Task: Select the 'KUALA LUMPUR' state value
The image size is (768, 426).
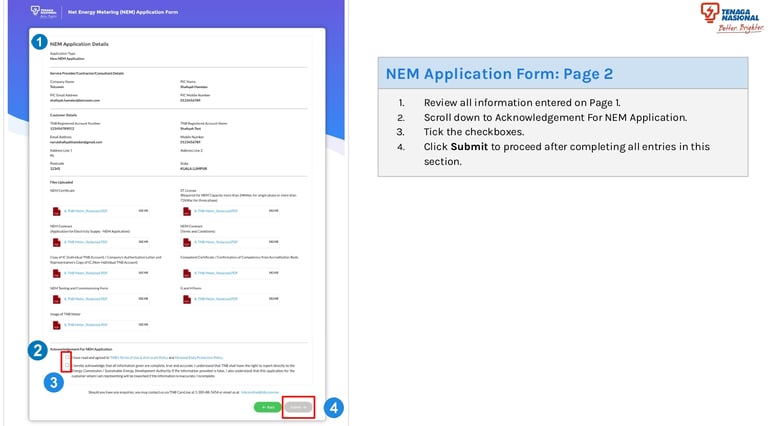Action: point(193,169)
